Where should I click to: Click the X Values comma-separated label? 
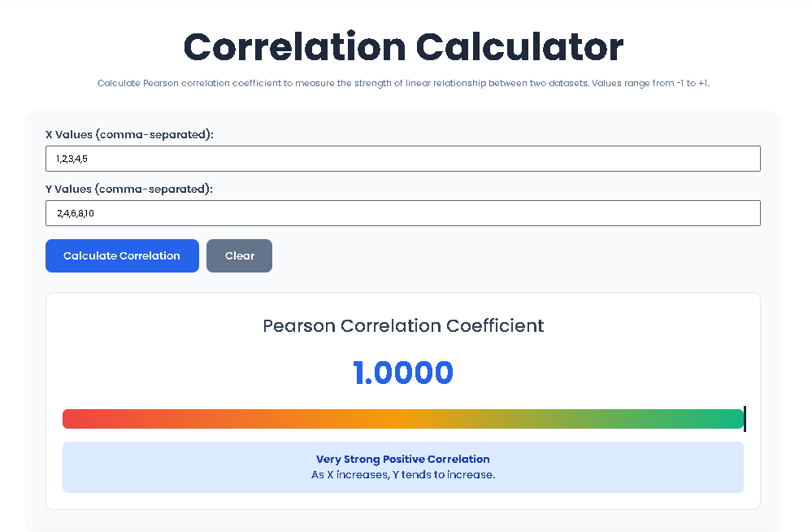coord(130,134)
